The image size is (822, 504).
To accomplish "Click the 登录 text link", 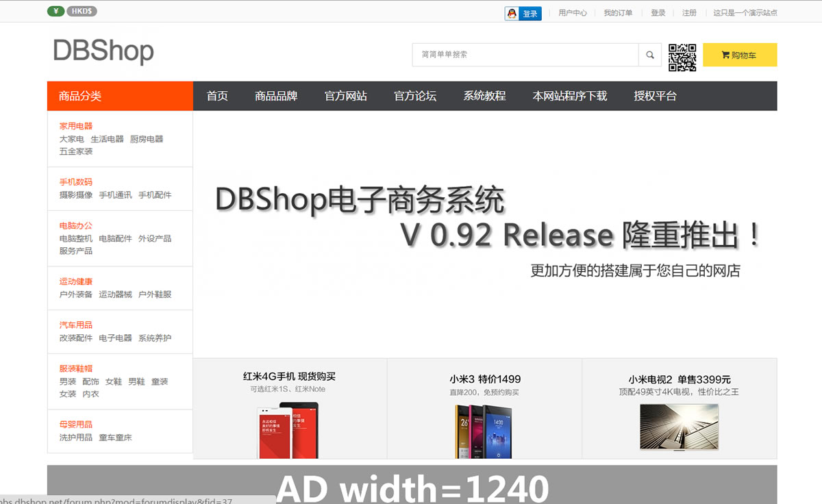I will pos(658,13).
